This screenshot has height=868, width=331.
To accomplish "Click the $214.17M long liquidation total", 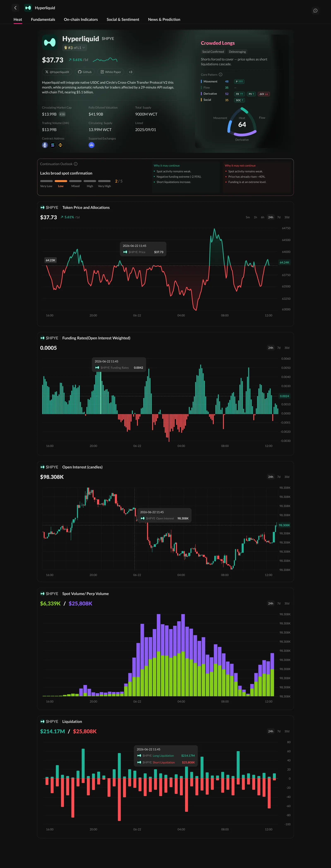I will tap(52, 731).
